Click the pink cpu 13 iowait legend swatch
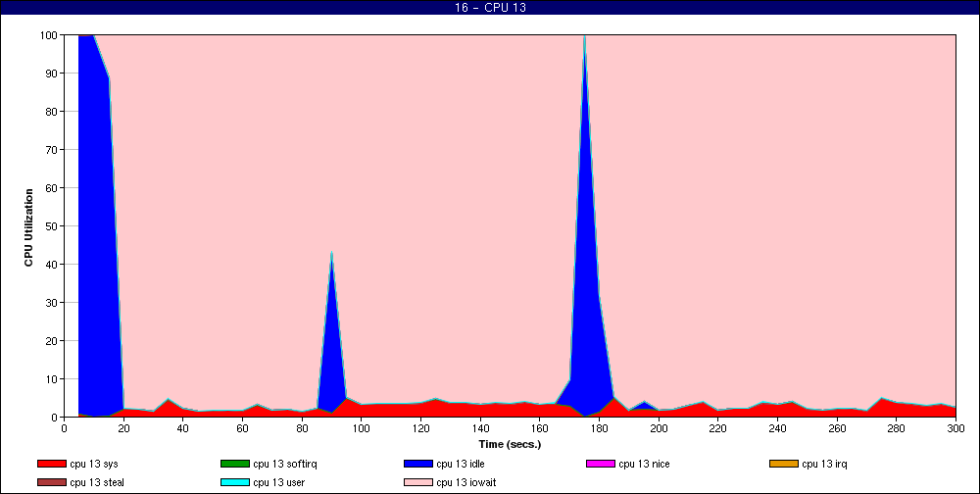Viewport: 980px width, 494px height. click(418, 483)
